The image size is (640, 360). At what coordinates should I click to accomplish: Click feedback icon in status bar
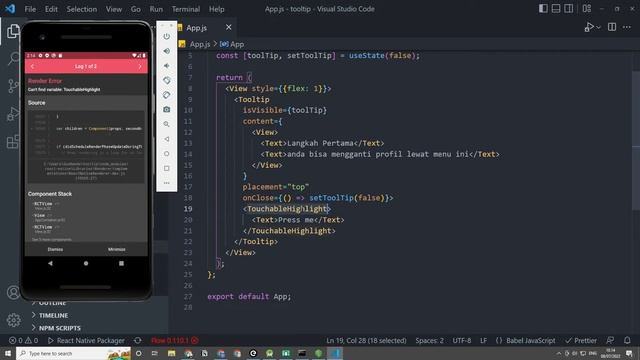[610, 340]
